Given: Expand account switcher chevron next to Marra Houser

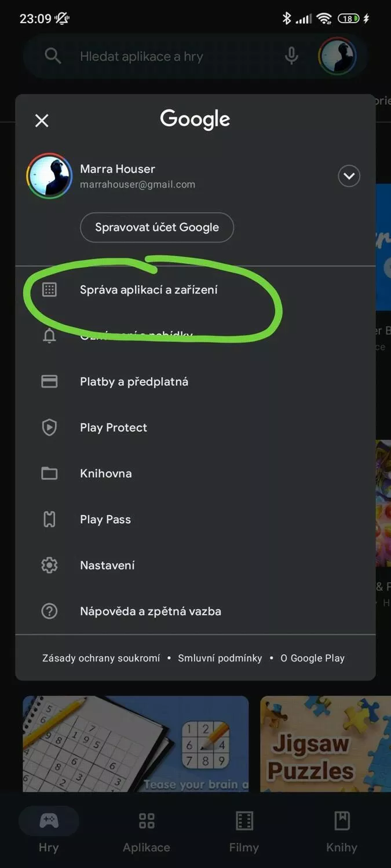Looking at the screenshot, I should (x=349, y=176).
